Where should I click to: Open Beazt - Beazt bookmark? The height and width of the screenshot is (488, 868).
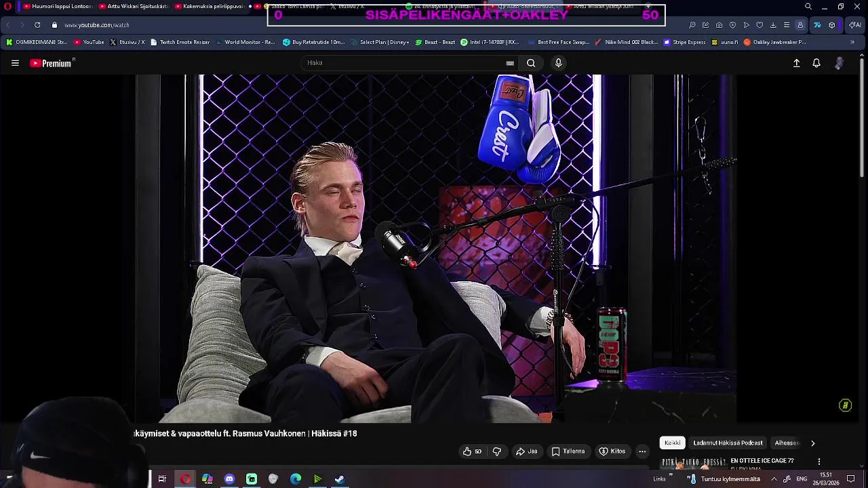[435, 42]
